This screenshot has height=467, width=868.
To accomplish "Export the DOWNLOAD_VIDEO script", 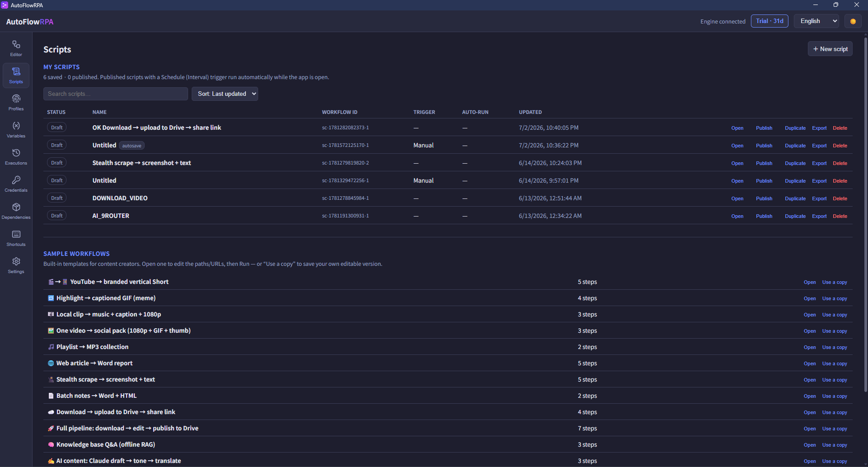I will [819, 198].
